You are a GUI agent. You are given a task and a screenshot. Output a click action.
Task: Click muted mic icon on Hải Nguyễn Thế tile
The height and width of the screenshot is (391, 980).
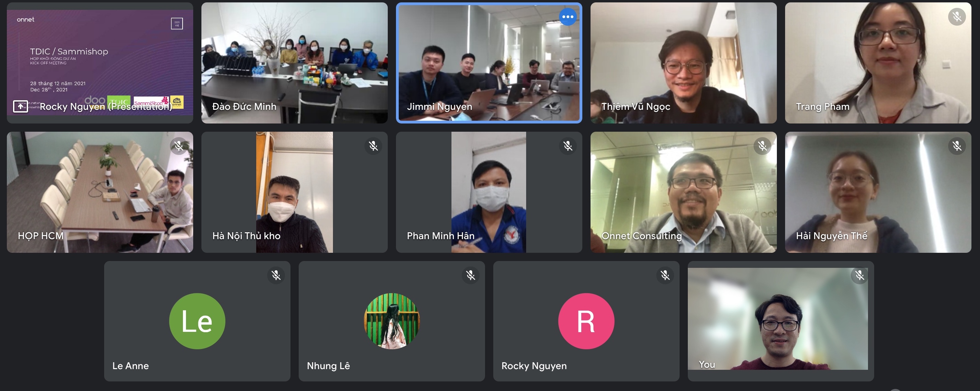(957, 146)
